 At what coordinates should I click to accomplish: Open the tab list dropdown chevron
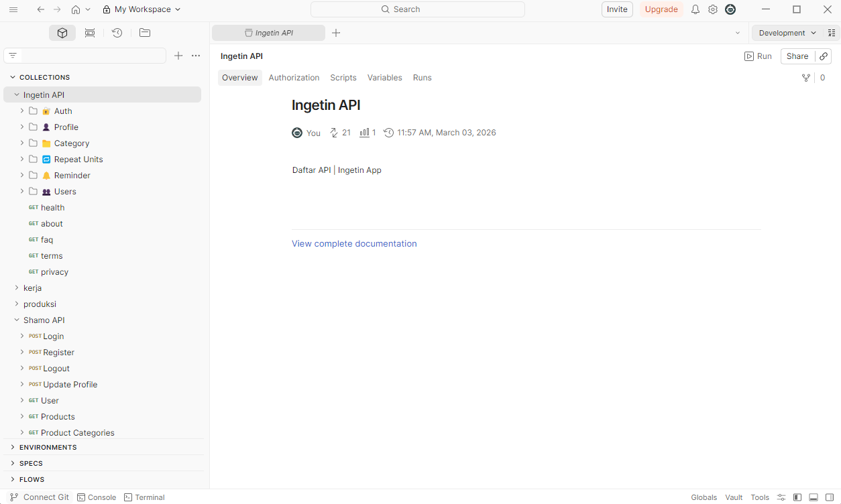pyautogui.click(x=738, y=33)
